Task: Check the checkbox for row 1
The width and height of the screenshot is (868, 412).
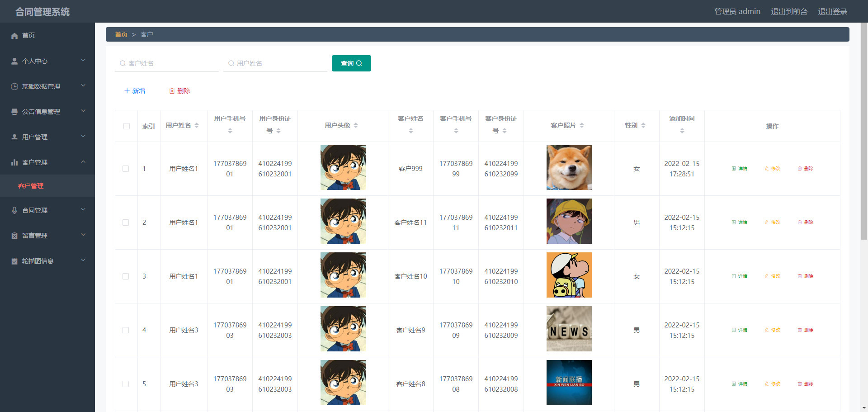Action: (x=126, y=169)
